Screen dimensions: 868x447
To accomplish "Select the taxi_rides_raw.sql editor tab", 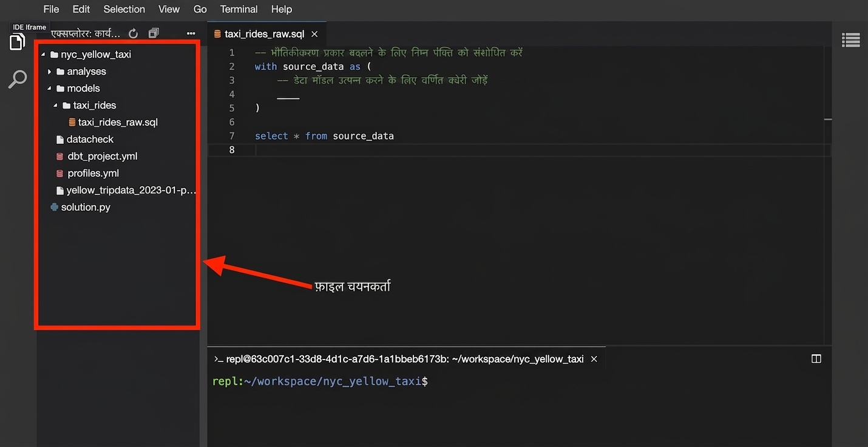I will (266, 34).
